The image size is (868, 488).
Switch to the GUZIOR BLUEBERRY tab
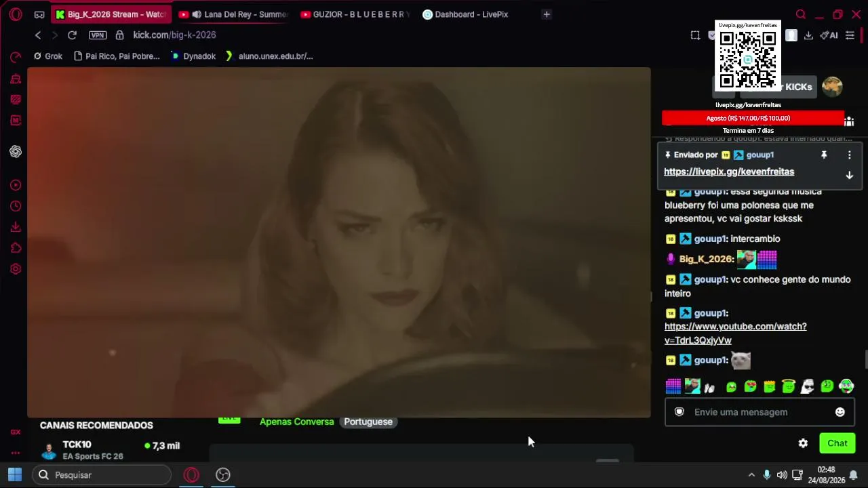tap(355, 14)
